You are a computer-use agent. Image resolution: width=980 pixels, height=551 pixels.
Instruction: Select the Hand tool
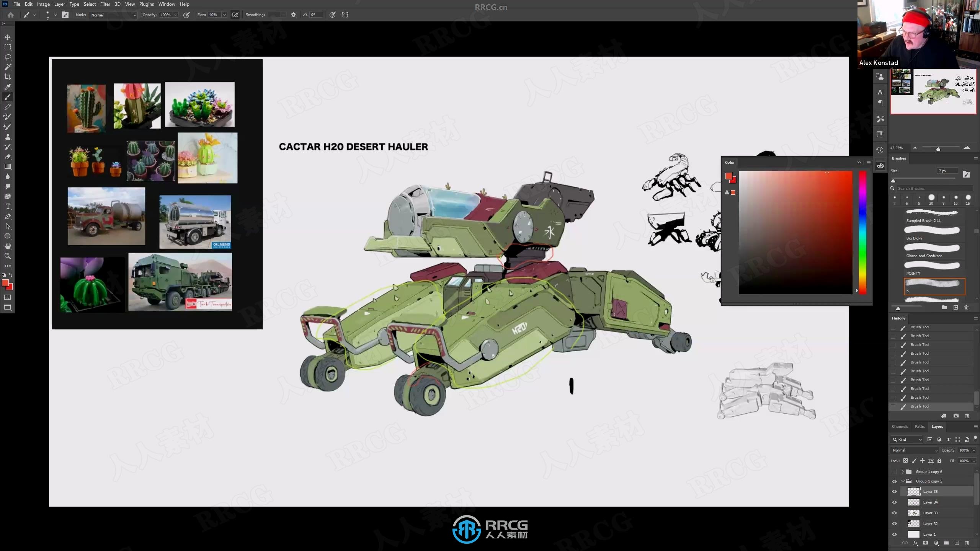pos(7,246)
